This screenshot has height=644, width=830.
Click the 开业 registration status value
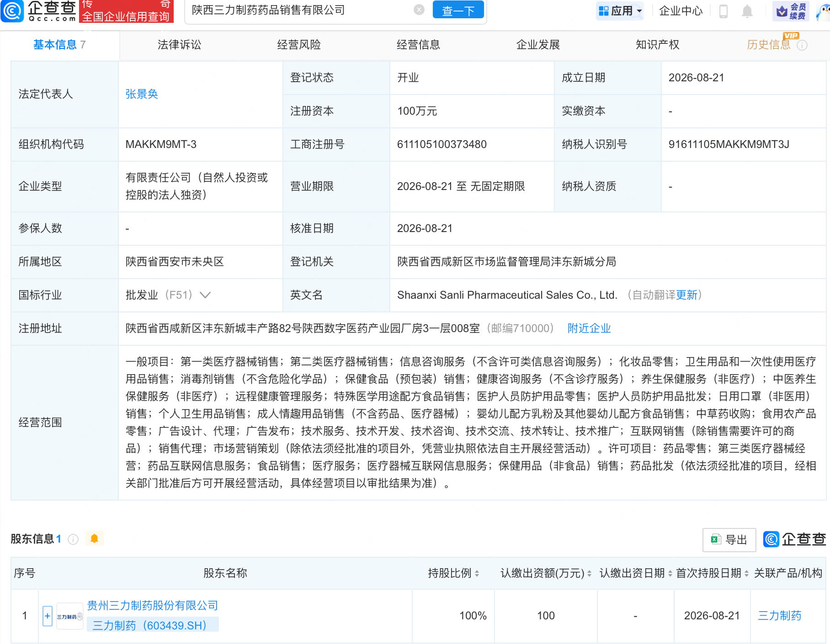tap(408, 78)
